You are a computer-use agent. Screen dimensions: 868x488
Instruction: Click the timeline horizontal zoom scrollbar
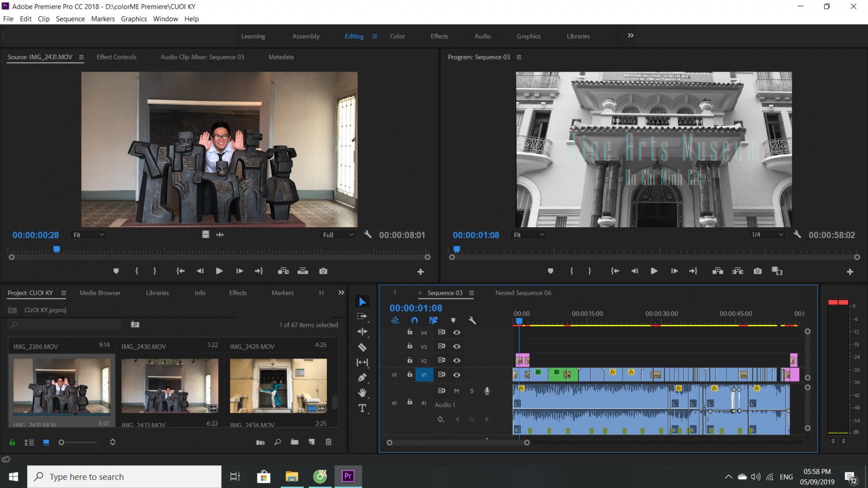tap(458, 443)
